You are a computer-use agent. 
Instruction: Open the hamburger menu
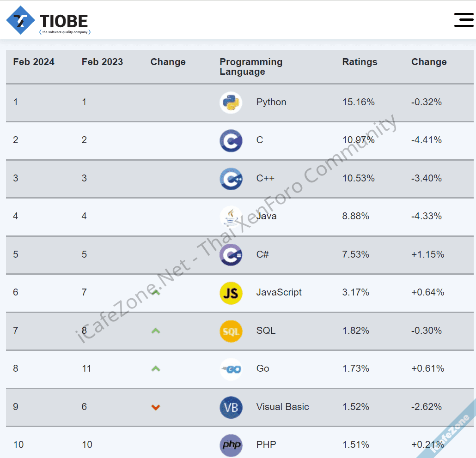[464, 20]
